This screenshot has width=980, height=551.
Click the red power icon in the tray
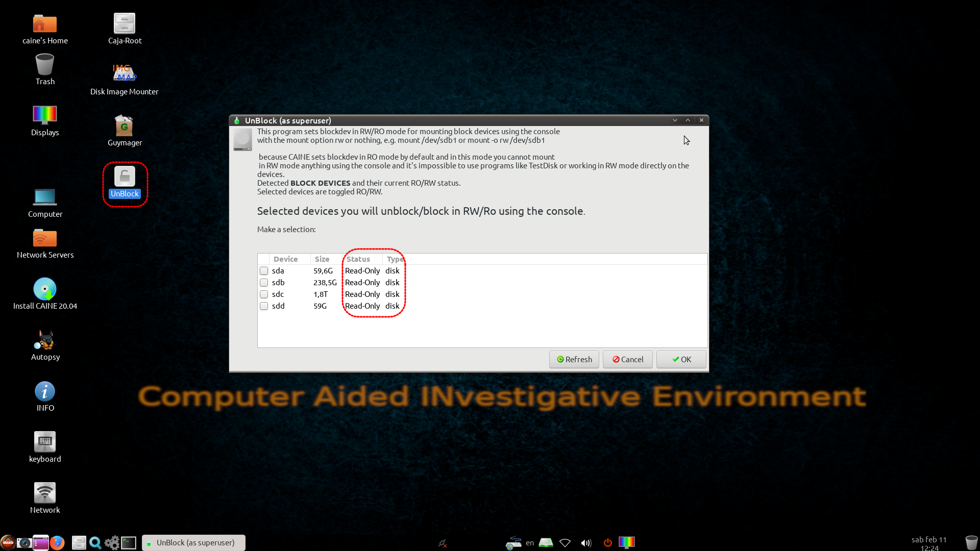pyautogui.click(x=607, y=543)
